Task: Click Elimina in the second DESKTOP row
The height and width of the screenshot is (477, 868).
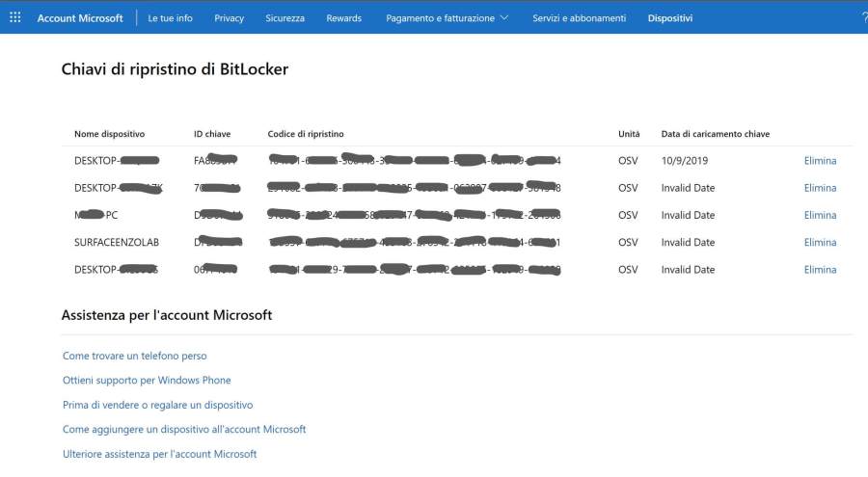Action: click(x=820, y=188)
